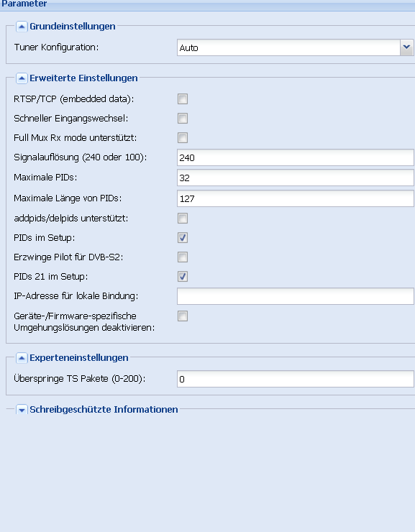Image resolution: width=415 pixels, height=532 pixels.
Task: Expand Schreibgeschützte Informationen section
Action: [x=22, y=410]
